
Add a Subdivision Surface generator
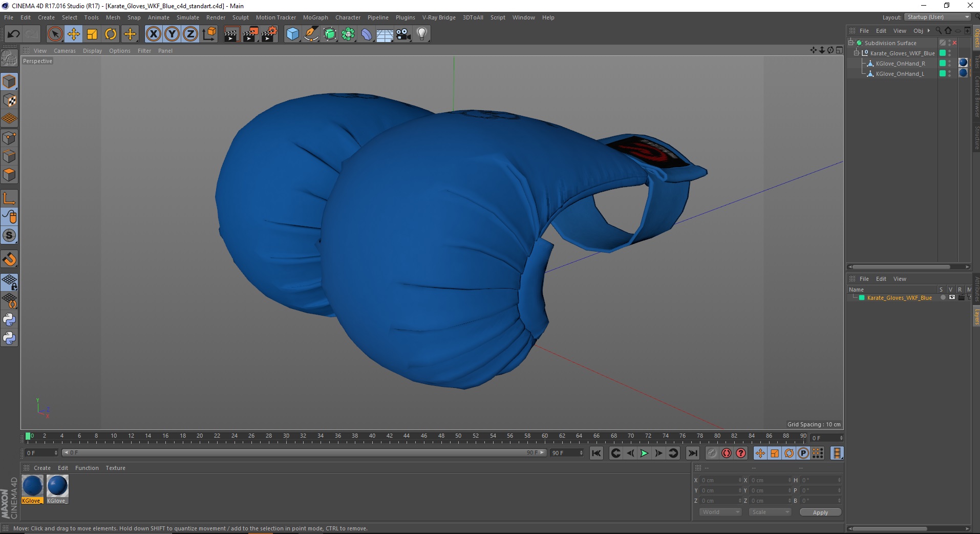tap(330, 34)
